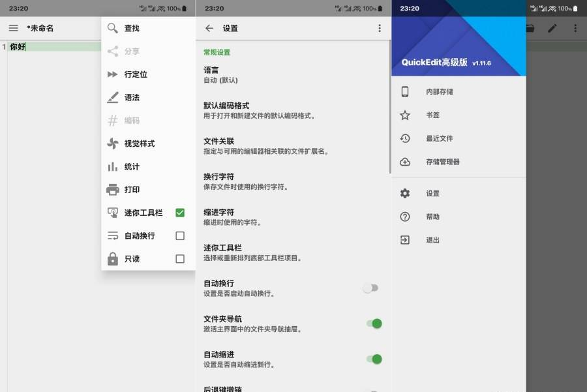Open the three-dot overflow menu in Settings
This screenshot has width=587, height=392.
click(380, 28)
